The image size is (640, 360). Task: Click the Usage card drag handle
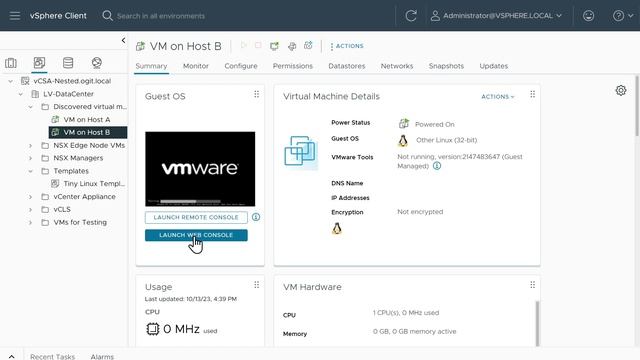click(256, 285)
